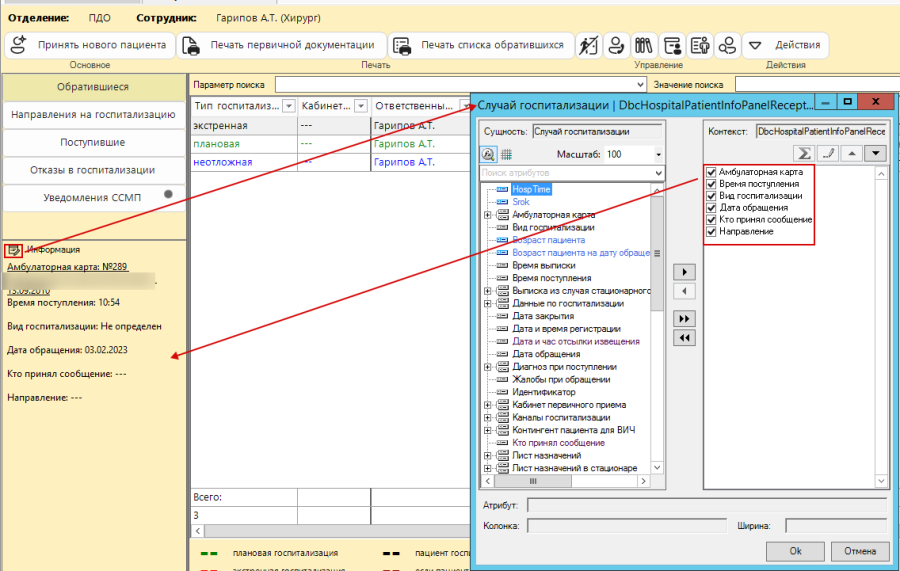900x571 pixels.
Task: Open Направления на госпитализацию tab
Action: pos(93,115)
